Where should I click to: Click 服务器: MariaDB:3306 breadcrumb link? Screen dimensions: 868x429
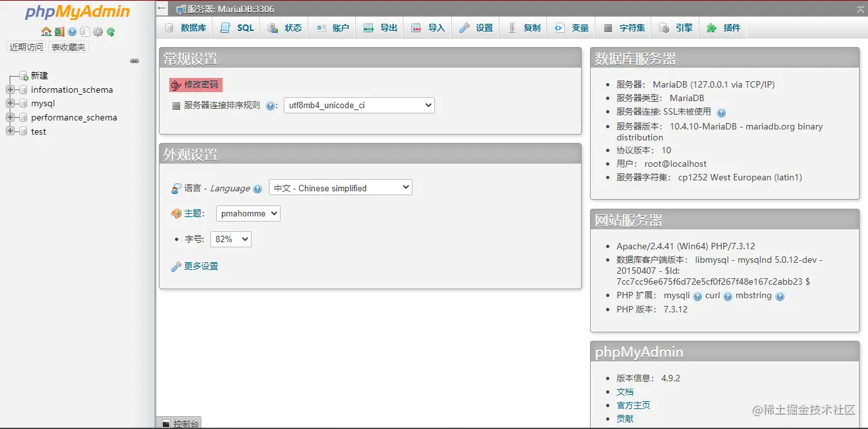[231, 9]
